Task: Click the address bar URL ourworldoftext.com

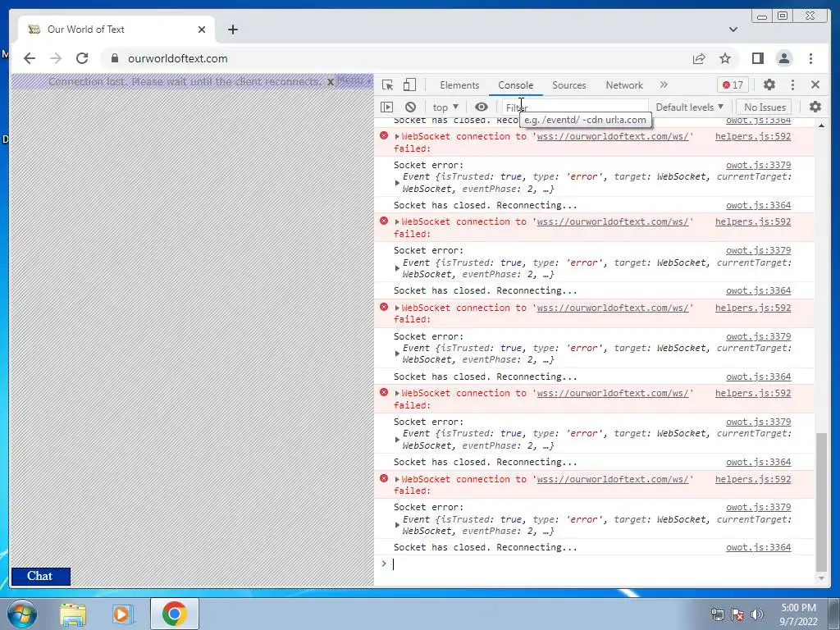Action: [178, 58]
